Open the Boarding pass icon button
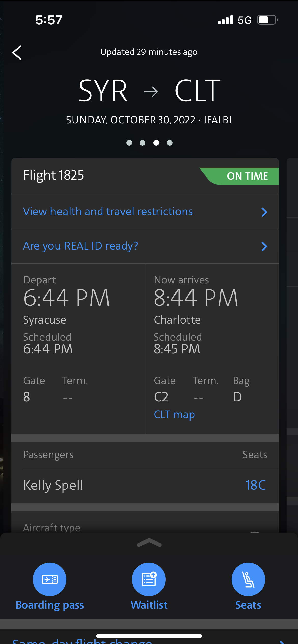This screenshot has height=644, width=298. coord(50,579)
